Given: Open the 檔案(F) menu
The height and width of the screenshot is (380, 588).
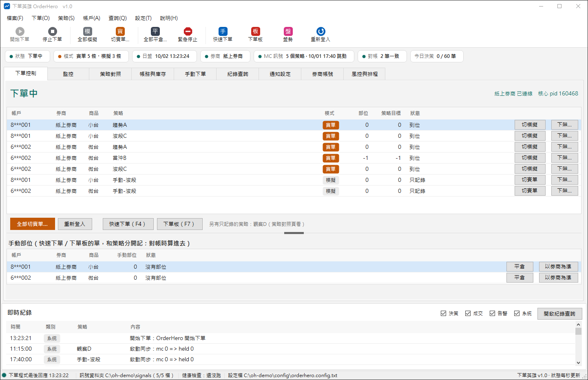Looking at the screenshot, I should coord(15,18).
